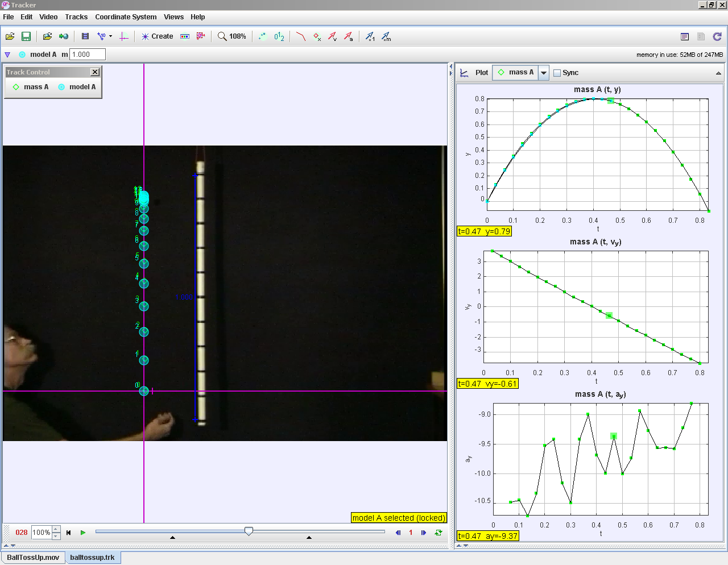Toggle acceleration vectors display
This screenshot has width=728, height=565.
tap(349, 36)
